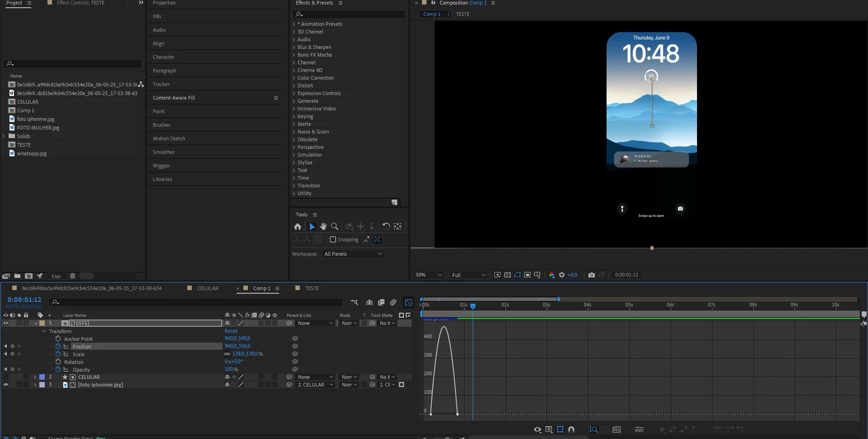Screen dimensions: 868x439
Task: Select the Hand tool
Action: pos(323,226)
